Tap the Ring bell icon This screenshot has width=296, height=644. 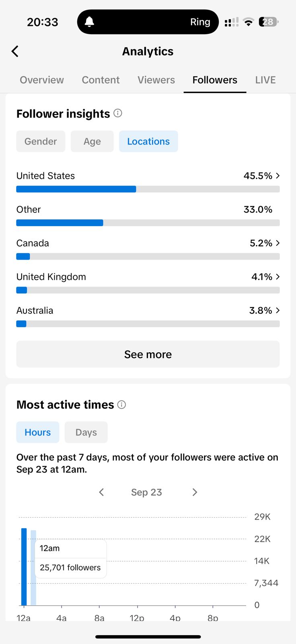click(x=89, y=22)
